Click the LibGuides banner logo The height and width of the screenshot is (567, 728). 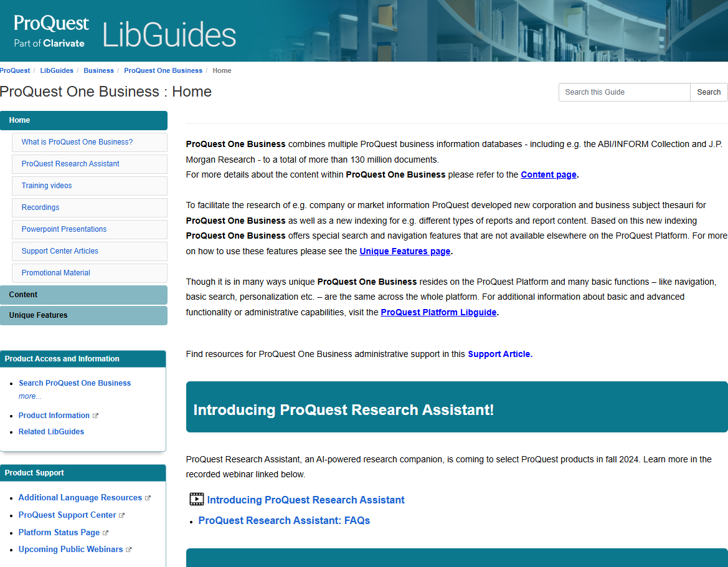point(169,35)
